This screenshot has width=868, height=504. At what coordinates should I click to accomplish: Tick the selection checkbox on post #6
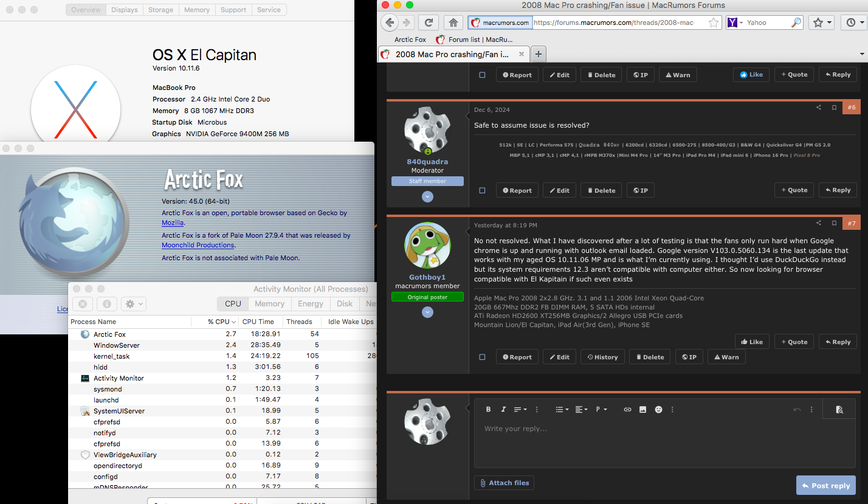tap(482, 190)
